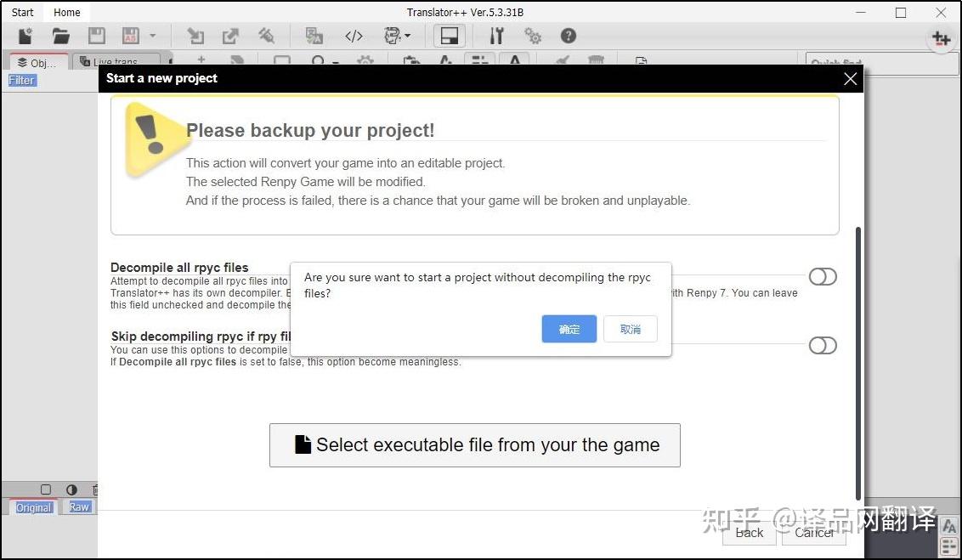
Task: Toggle the bottom panel layout icon
Action: pyautogui.click(x=450, y=37)
